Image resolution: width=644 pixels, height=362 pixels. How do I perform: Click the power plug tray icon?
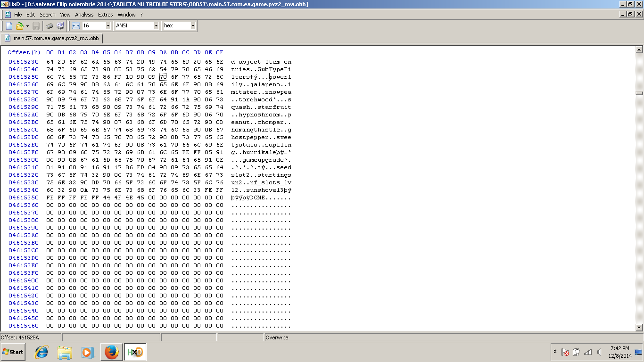coord(577,352)
